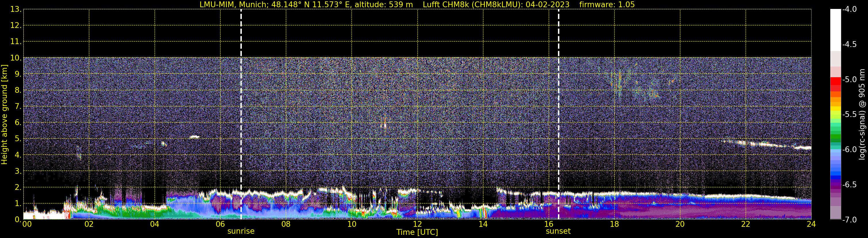Click the '12' tick on the time axis

[417, 224]
